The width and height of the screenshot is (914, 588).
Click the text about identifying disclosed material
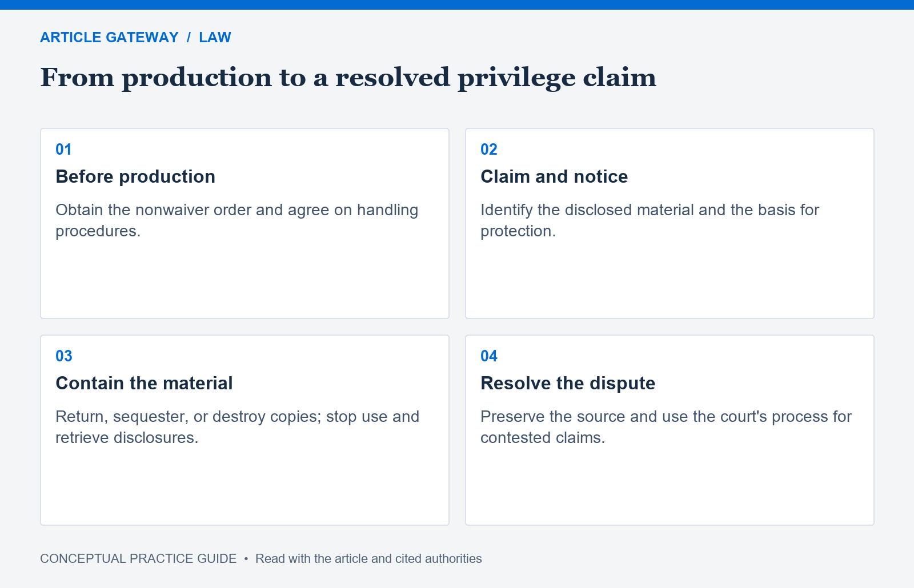[x=650, y=220]
